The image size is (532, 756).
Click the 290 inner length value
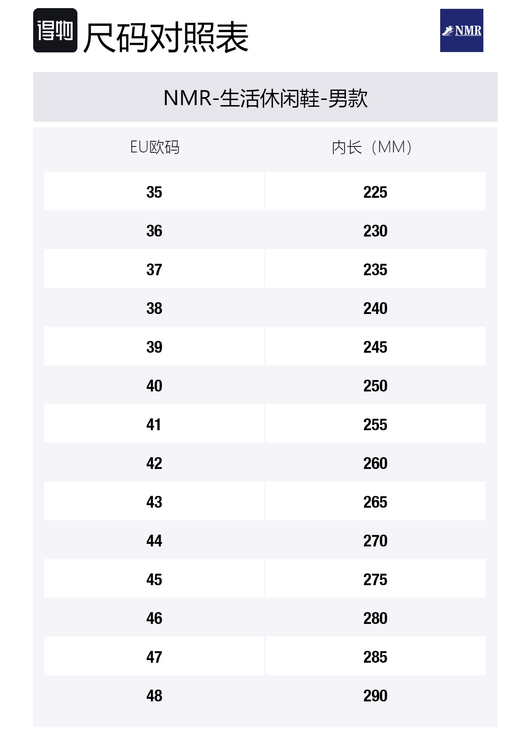375,695
